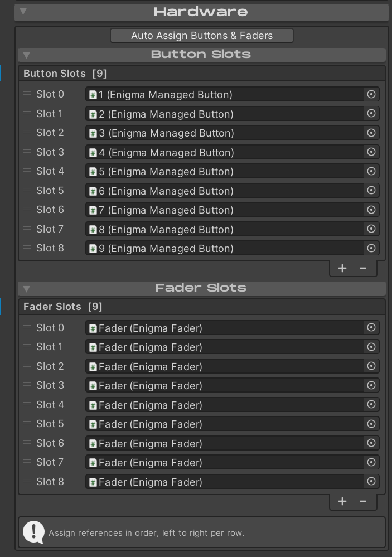Image resolution: width=392 pixels, height=557 pixels.
Task: Collapse the Fader Slots section triangle
Action: coord(26,288)
